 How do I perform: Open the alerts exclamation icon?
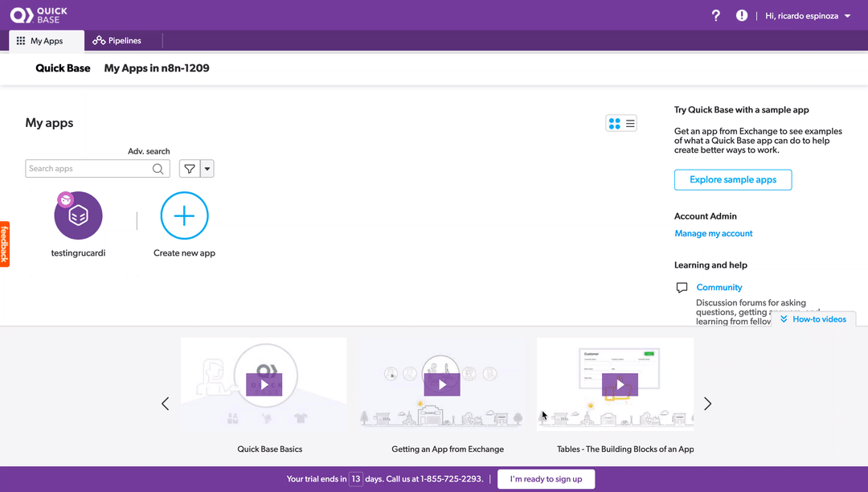click(x=741, y=15)
